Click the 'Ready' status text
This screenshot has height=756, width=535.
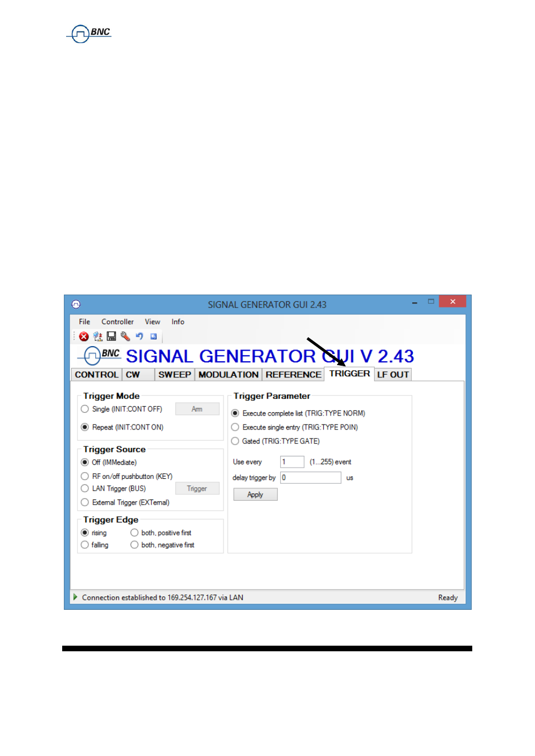pyautogui.click(x=448, y=598)
